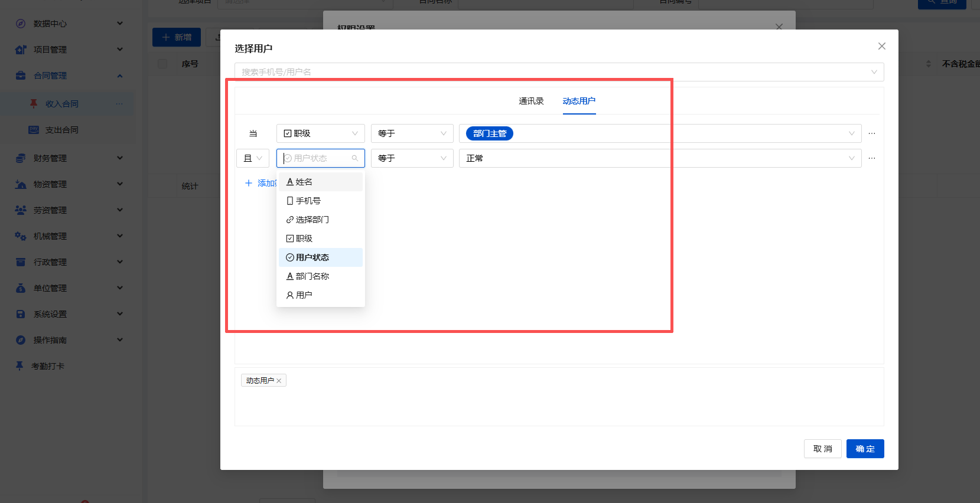Screen dimensions: 980x503
Task: Expand the 系统设置 menu
Action: pyautogui.click(x=120, y=314)
